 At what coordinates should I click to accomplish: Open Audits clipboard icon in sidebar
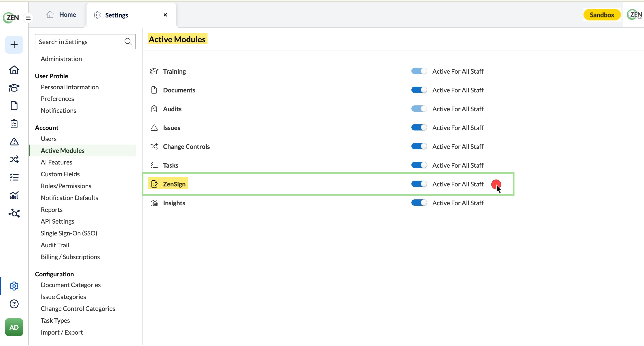[14, 124]
